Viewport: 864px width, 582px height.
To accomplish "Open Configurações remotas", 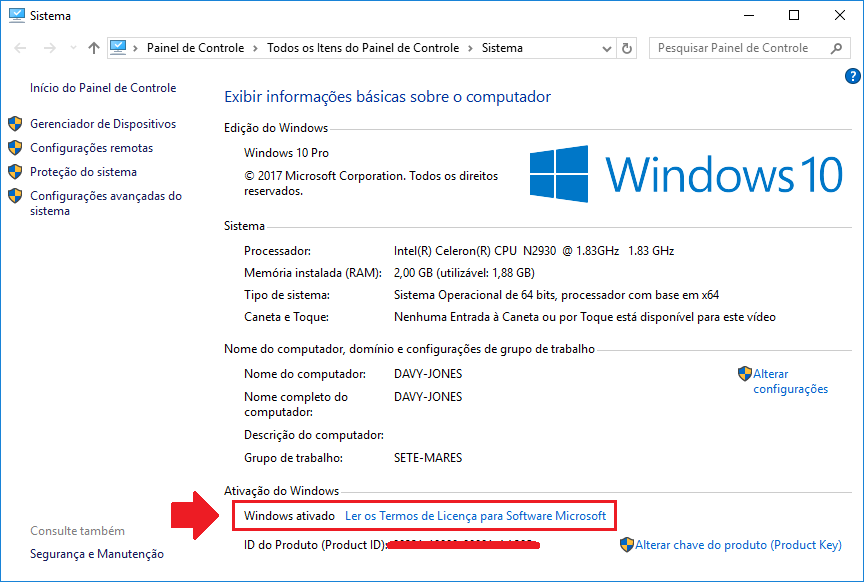I will [x=91, y=148].
